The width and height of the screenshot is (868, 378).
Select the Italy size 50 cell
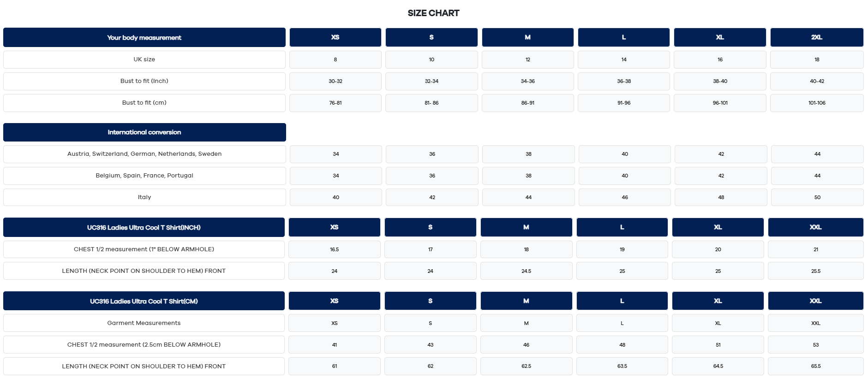pos(817,197)
